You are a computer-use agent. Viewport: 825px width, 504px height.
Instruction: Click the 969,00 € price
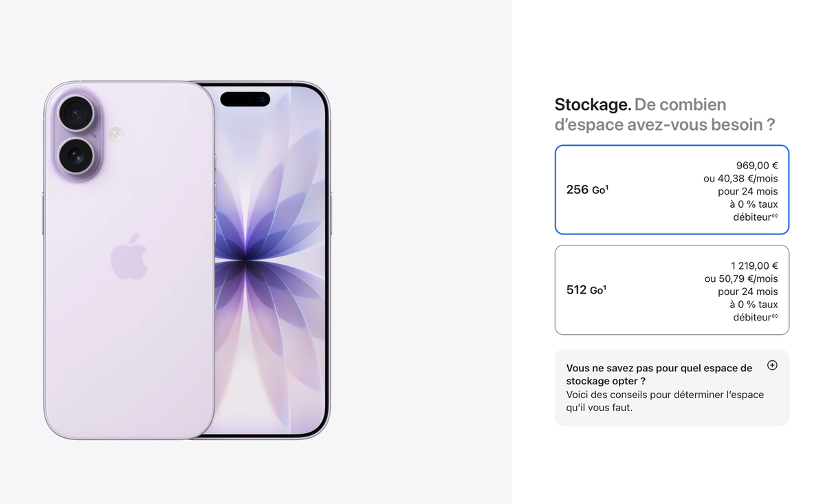[757, 165]
